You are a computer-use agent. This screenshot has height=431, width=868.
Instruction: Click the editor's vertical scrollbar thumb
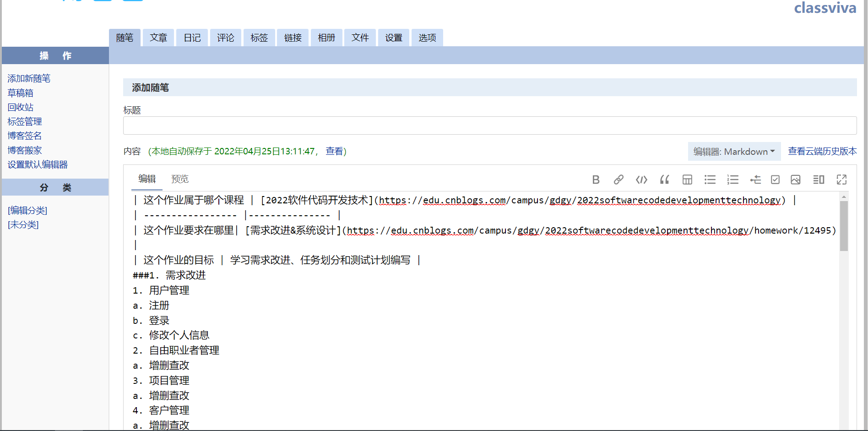(x=844, y=226)
